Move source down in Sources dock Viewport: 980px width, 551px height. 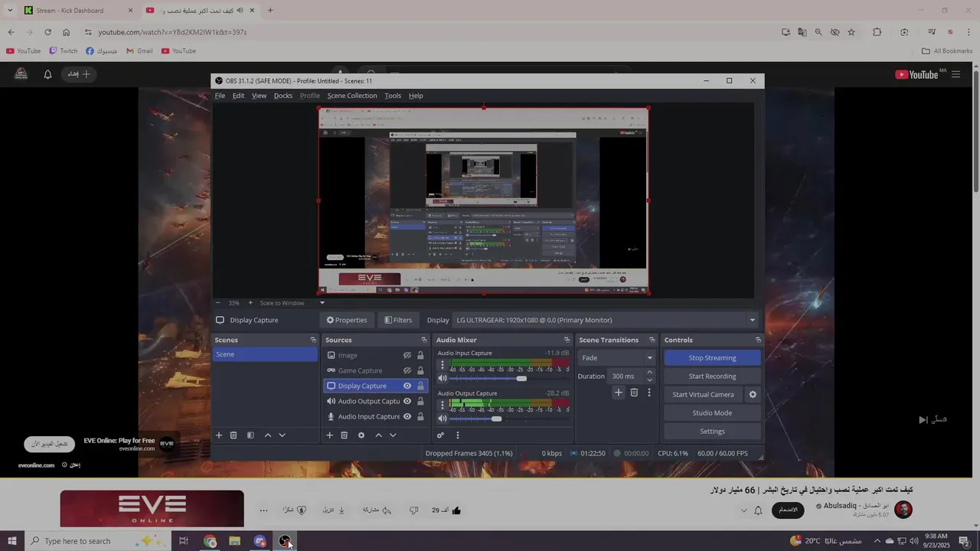click(393, 435)
